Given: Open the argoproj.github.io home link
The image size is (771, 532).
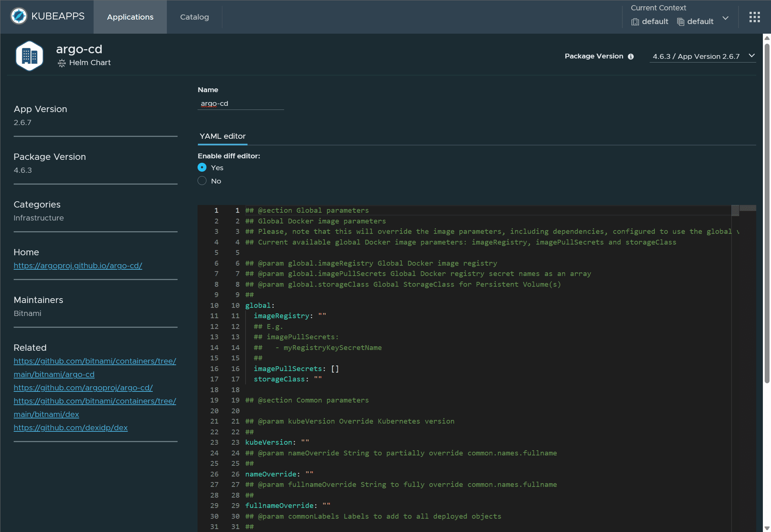Looking at the screenshot, I should [x=78, y=266].
